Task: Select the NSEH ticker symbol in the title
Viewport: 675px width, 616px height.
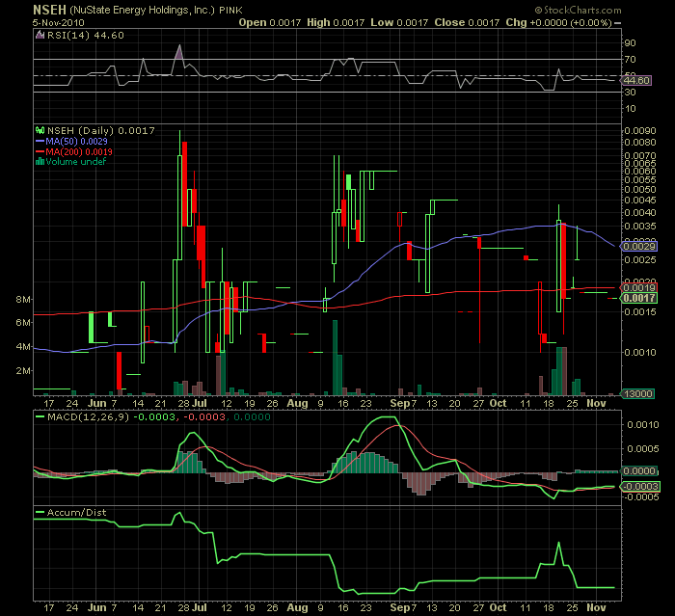Action: point(49,10)
